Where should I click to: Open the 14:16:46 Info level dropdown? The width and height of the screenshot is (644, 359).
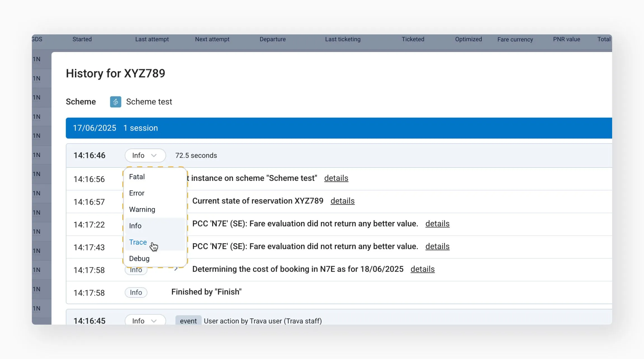145,155
